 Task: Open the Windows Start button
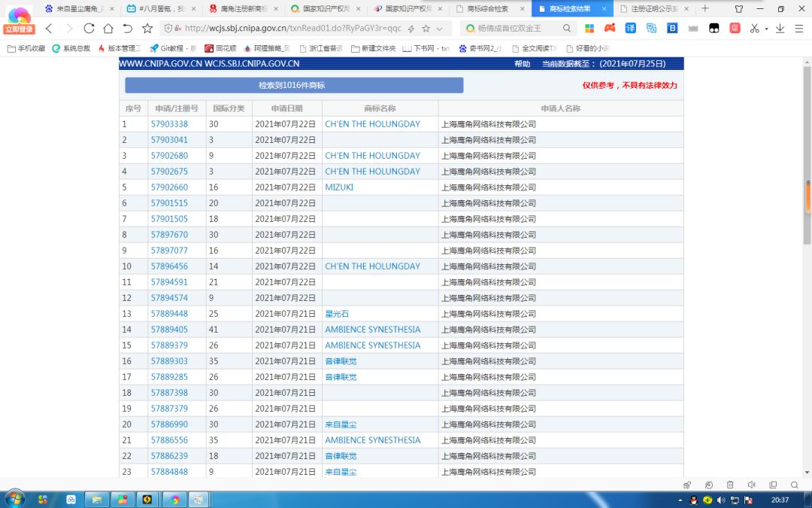pyautogui.click(x=14, y=499)
